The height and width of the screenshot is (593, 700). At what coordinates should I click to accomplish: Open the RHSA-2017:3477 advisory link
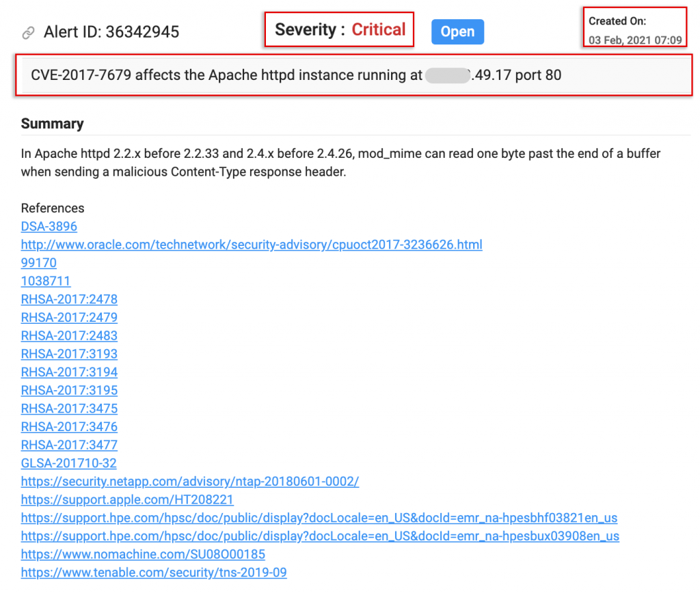coord(69,445)
